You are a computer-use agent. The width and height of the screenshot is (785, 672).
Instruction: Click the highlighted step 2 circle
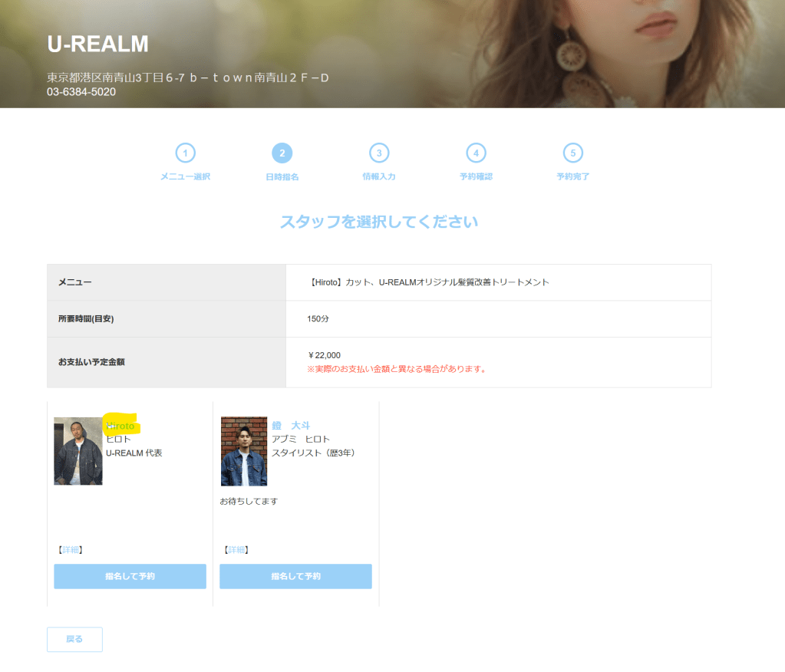[x=282, y=153]
